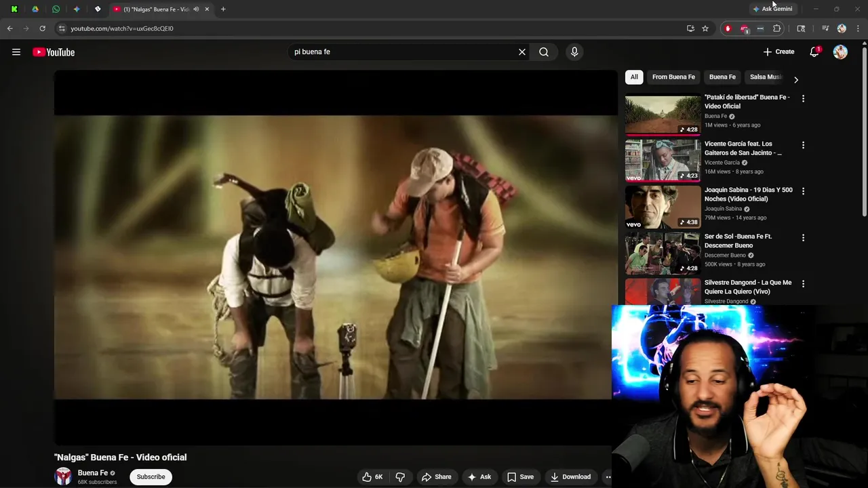Subscribe to the Buena Fe channel

coord(151,477)
